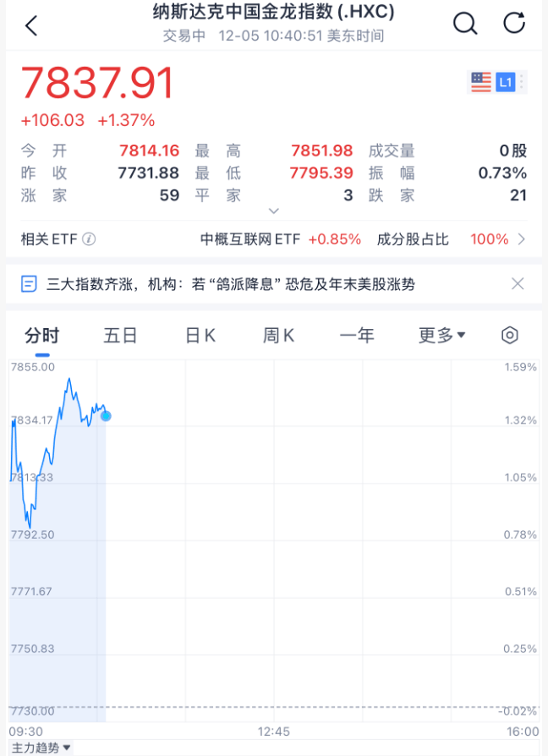Tap the info icon beside 相关ETF

(x=89, y=239)
